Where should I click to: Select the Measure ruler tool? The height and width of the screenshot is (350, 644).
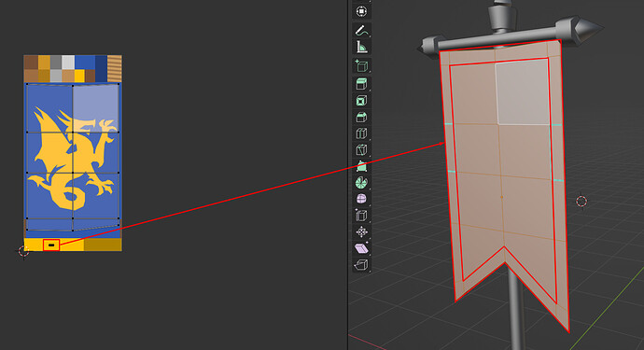point(361,48)
